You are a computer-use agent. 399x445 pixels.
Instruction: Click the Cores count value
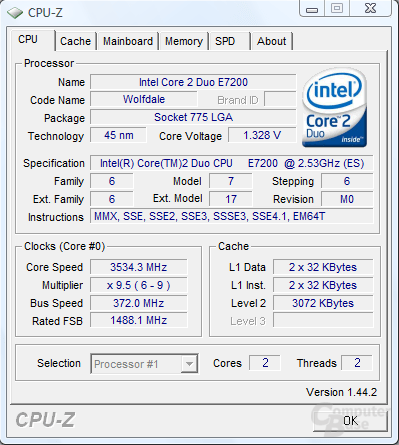[x=265, y=363]
